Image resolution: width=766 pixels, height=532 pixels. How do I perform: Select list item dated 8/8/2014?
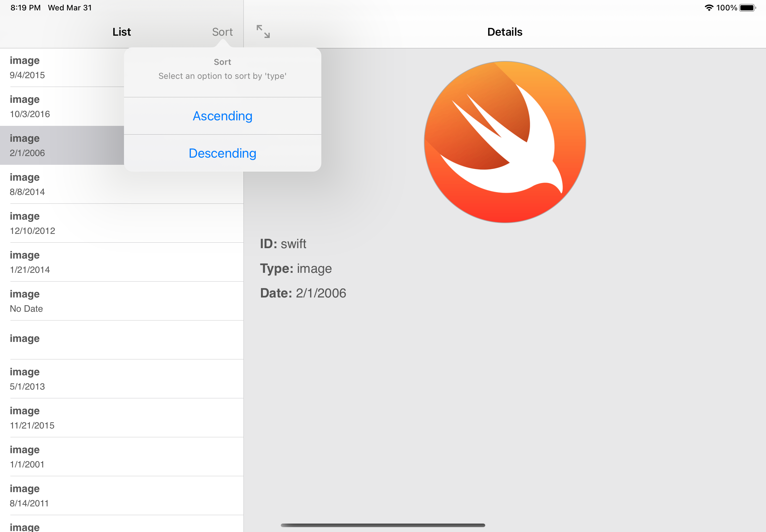122,184
